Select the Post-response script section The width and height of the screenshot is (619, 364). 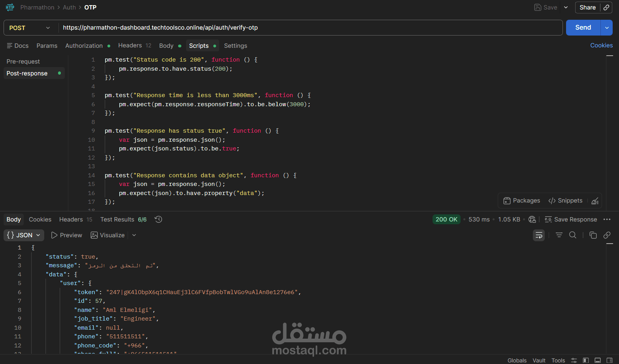click(34, 73)
